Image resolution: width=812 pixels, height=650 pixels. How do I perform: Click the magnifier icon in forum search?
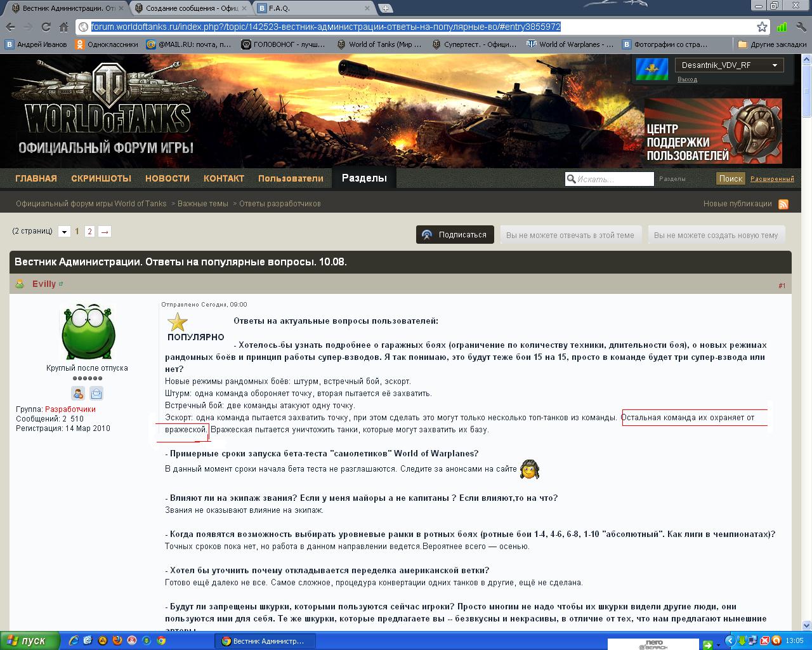pos(571,179)
